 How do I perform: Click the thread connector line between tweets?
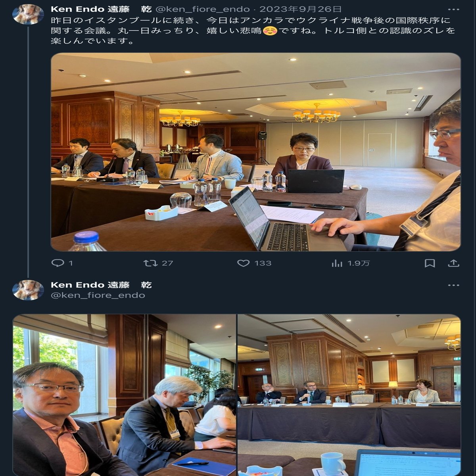click(28, 151)
